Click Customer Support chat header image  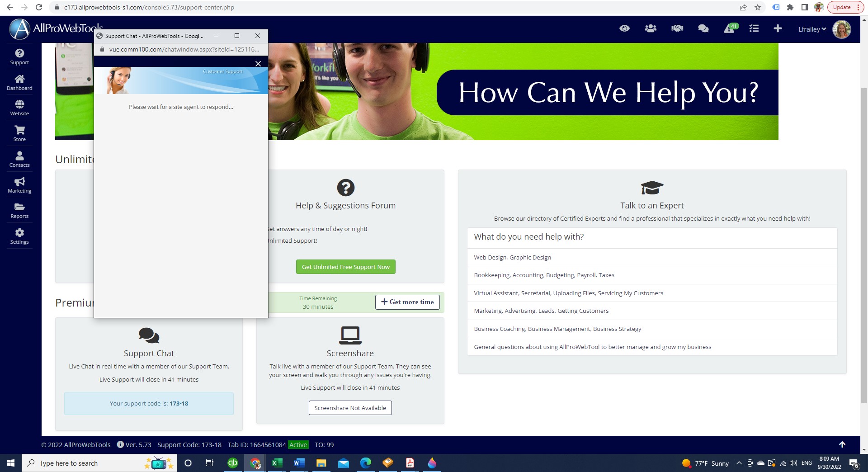click(181, 80)
